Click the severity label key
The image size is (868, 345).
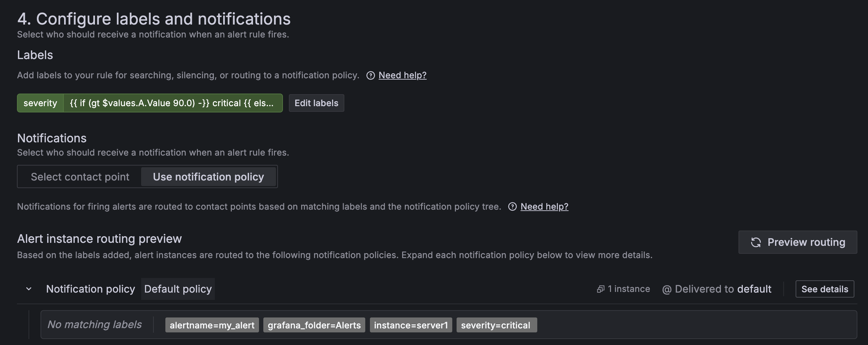tap(40, 103)
